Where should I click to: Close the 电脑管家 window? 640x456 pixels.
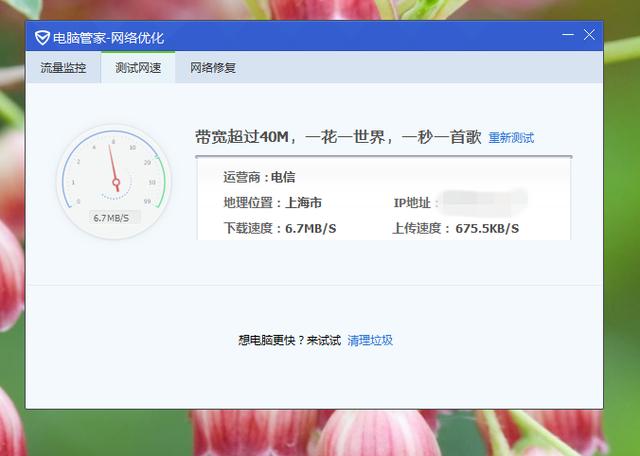(x=589, y=35)
